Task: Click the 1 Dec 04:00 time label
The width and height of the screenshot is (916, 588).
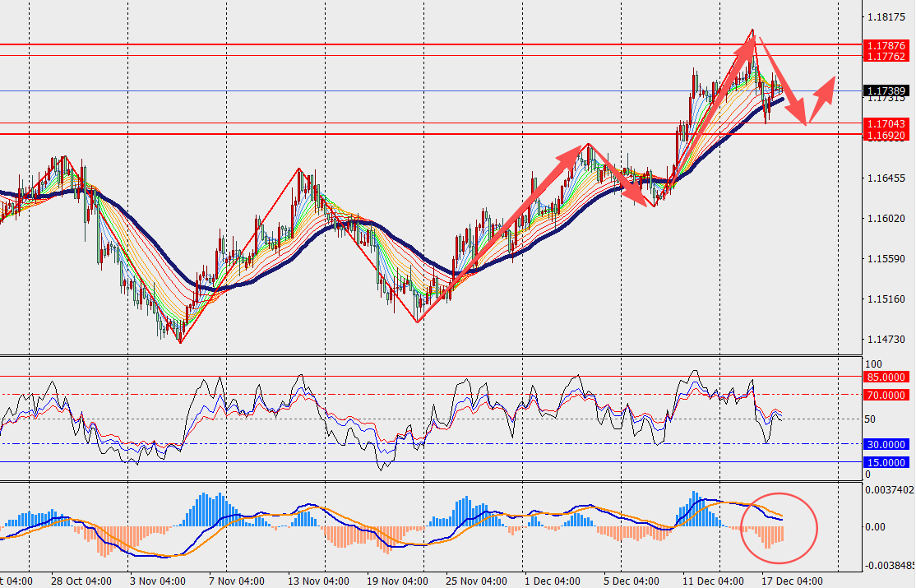Action: pos(553,581)
